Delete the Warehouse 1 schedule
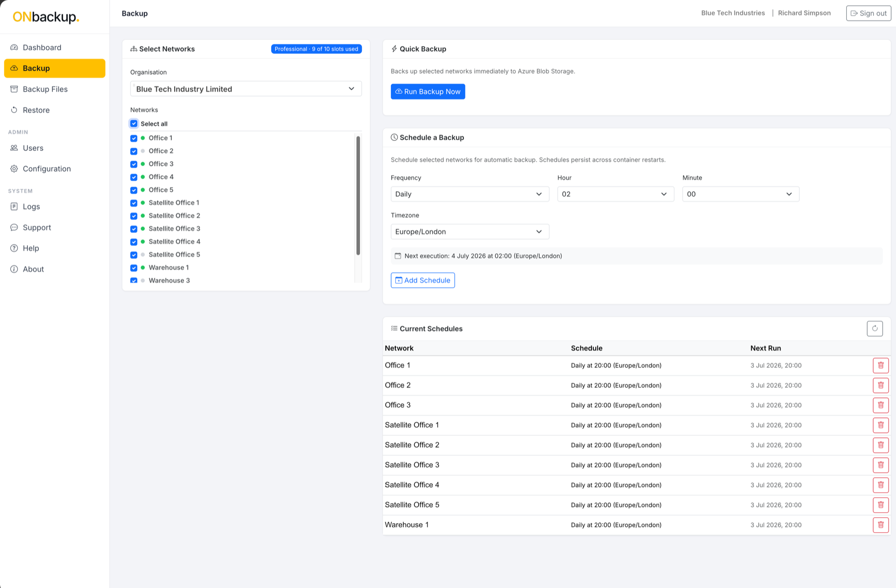This screenshot has height=588, width=896. [881, 525]
